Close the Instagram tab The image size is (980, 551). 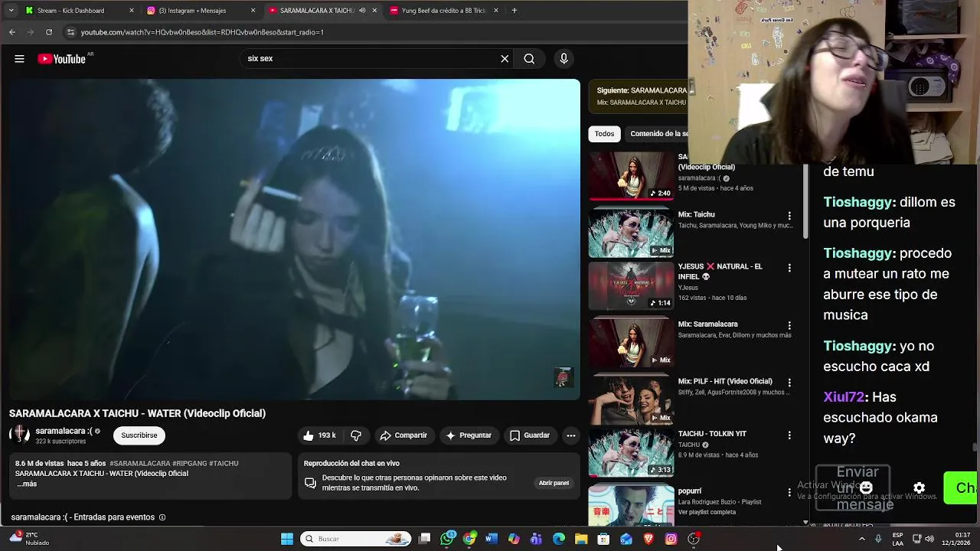pos(253,11)
